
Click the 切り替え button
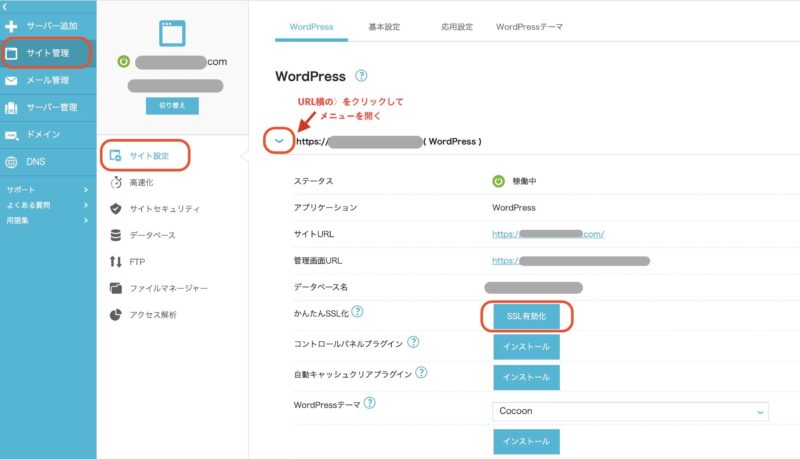(172, 106)
